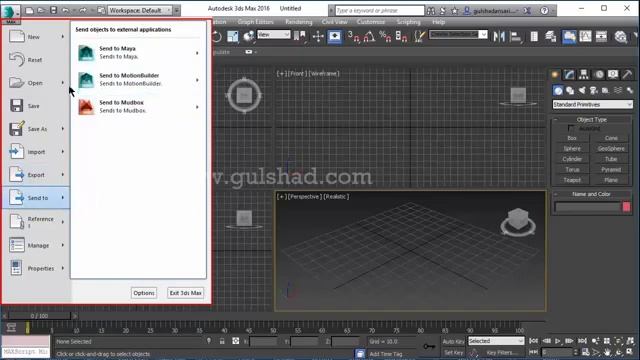Viewport: 640px width, 360px height.
Task: Toggle the Percent Snap button
Action: pos(385,37)
